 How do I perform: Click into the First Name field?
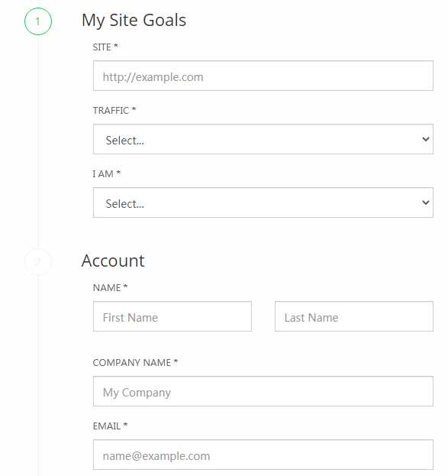point(172,316)
